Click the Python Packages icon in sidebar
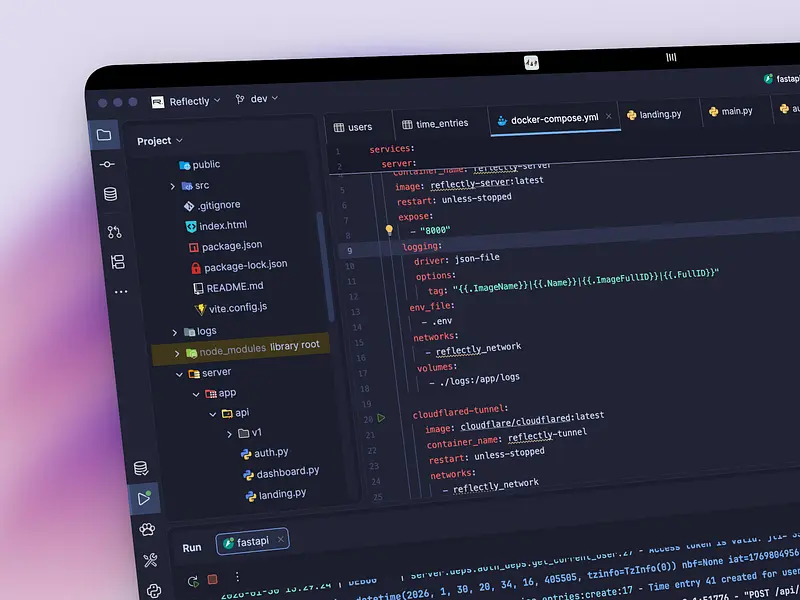 [x=154, y=591]
